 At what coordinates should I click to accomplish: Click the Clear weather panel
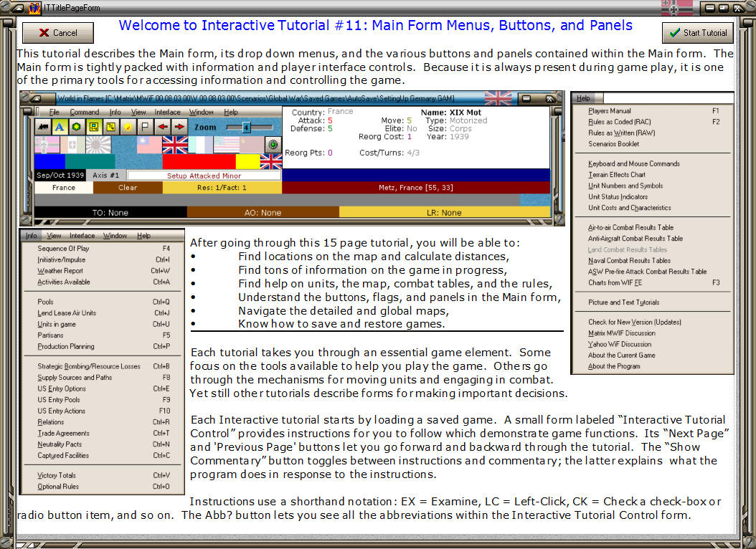tap(128, 188)
